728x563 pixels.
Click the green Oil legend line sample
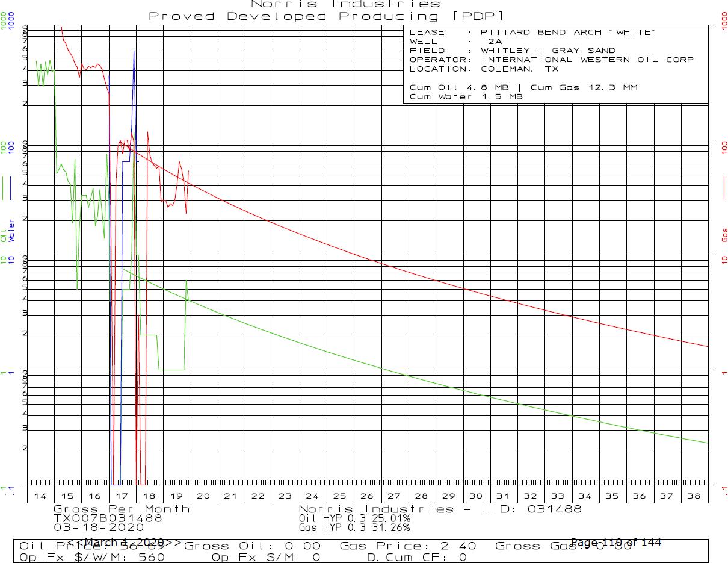tap(5, 188)
